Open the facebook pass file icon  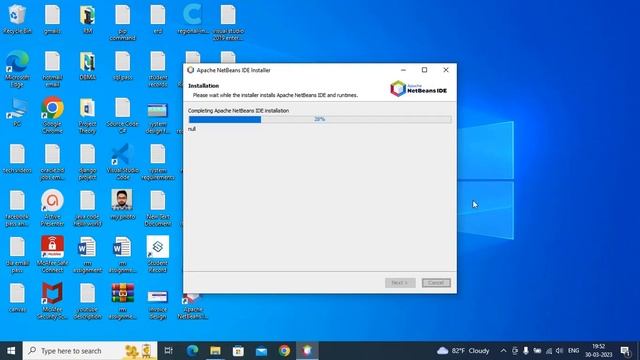click(x=17, y=207)
